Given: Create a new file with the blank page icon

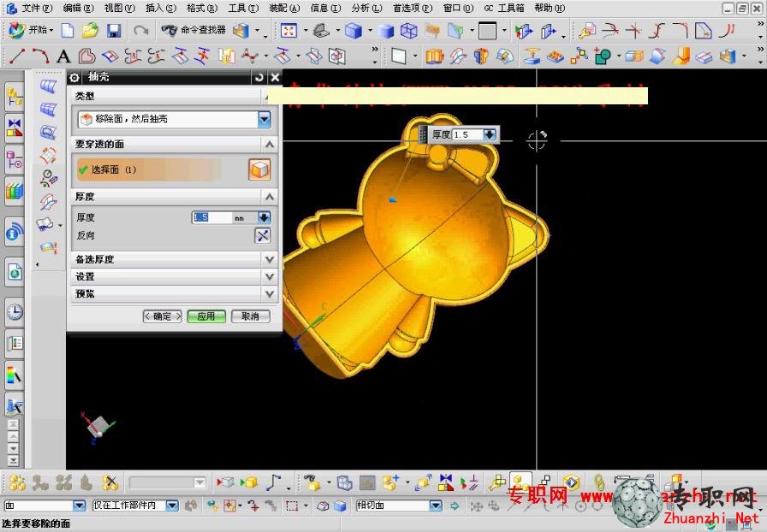Looking at the screenshot, I should 68,31.
